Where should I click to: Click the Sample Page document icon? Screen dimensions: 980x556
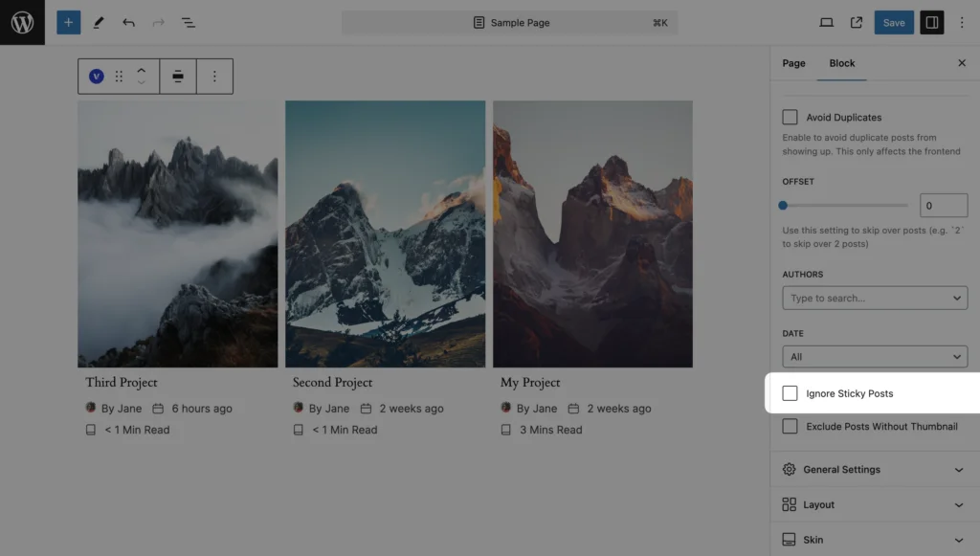point(479,23)
